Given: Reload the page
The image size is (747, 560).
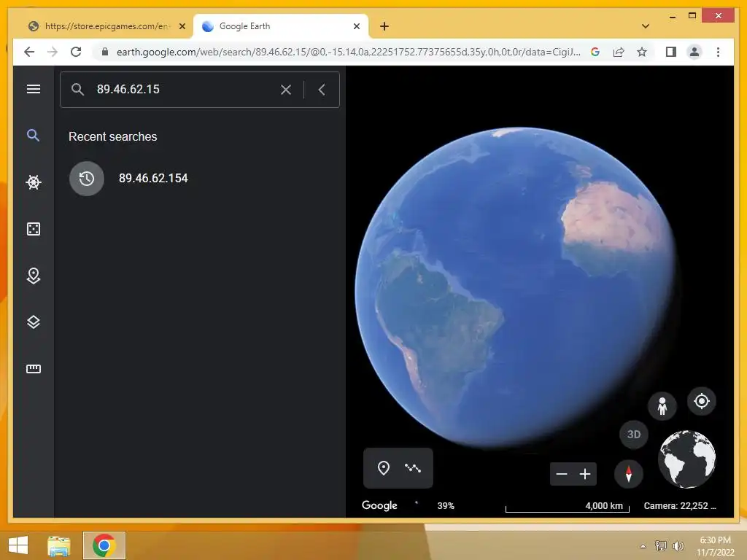Looking at the screenshot, I should 76,52.
